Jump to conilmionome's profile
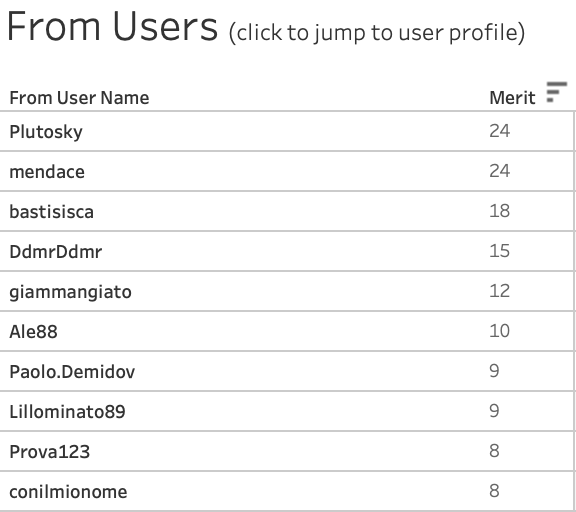This screenshot has height=512, width=576. coord(68,492)
